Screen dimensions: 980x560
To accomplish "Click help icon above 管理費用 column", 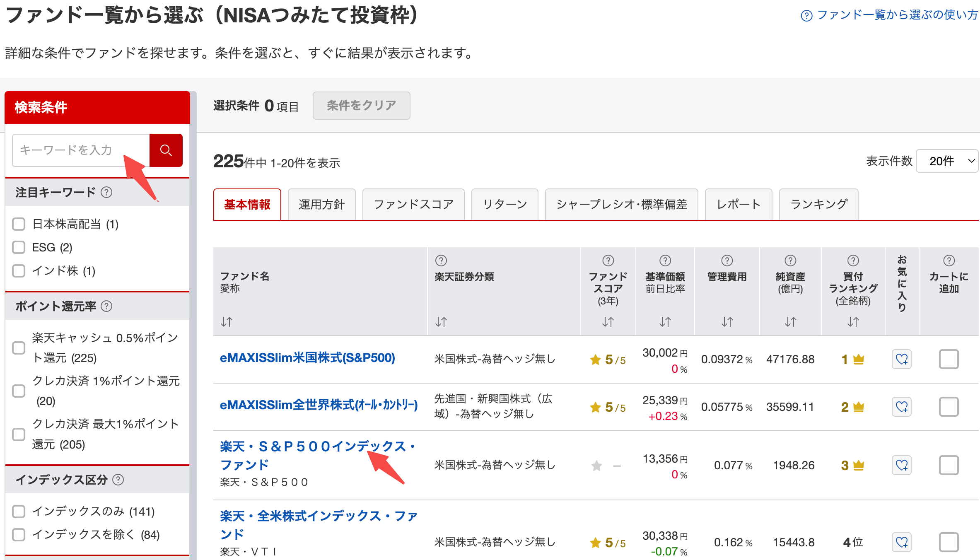I will coord(727,261).
